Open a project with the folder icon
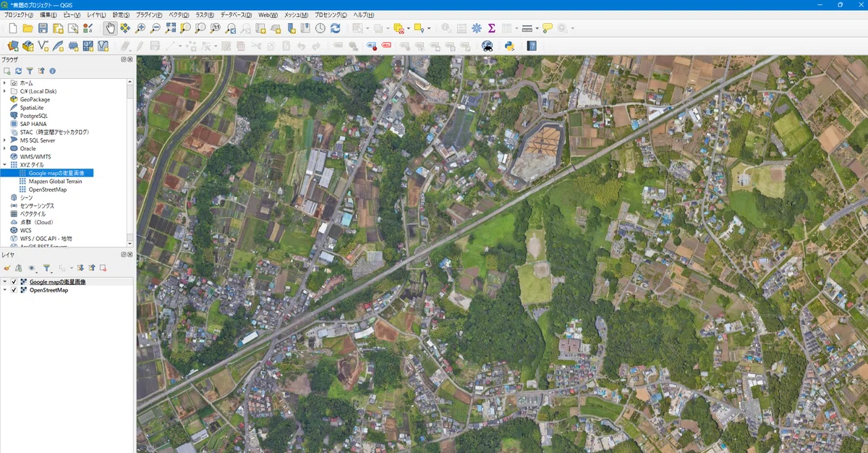 [x=27, y=28]
